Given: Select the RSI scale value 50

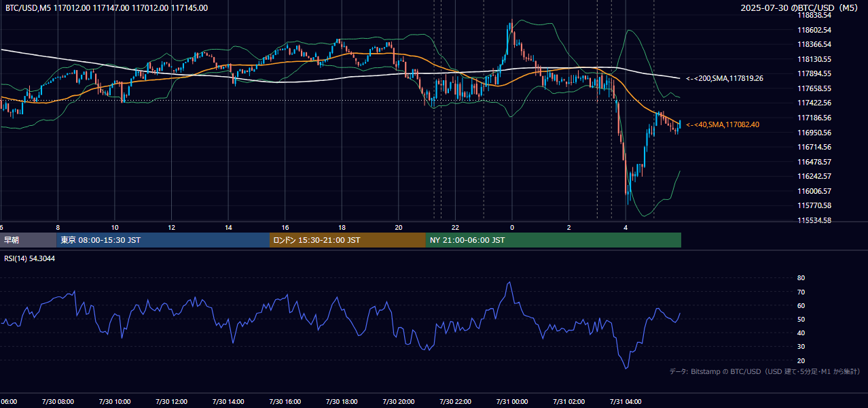Looking at the screenshot, I should (801, 319).
